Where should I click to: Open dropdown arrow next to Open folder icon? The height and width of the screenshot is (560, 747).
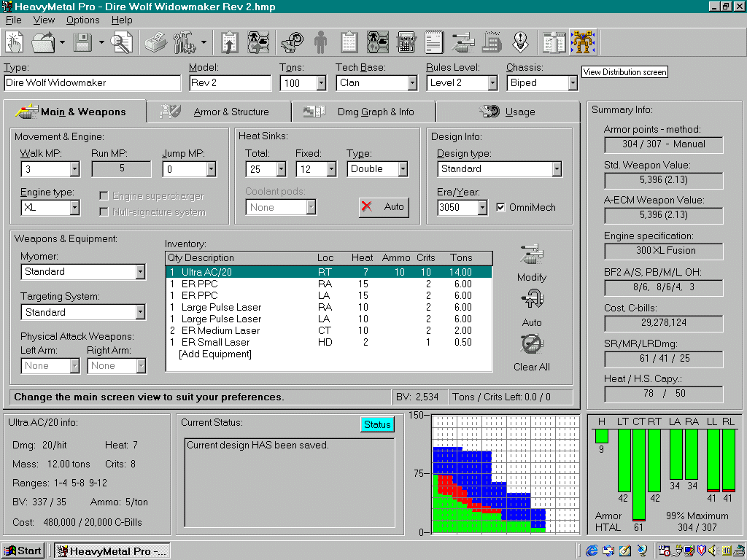point(63,42)
